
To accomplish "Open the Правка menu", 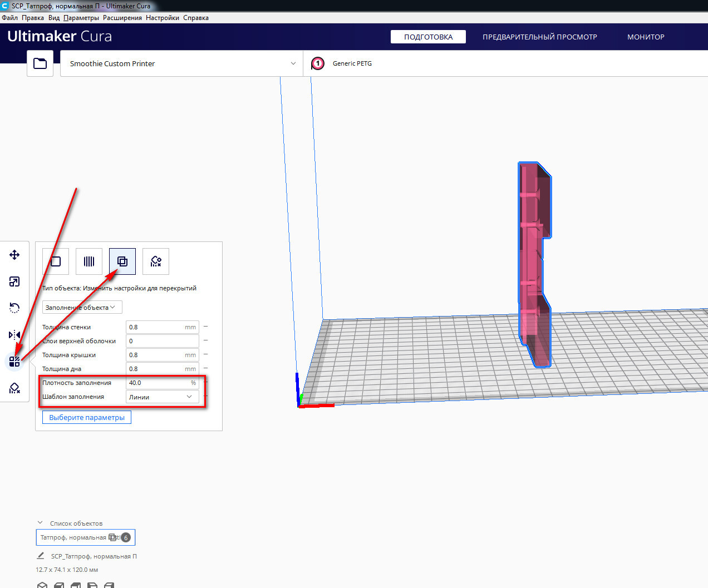I will [x=33, y=18].
